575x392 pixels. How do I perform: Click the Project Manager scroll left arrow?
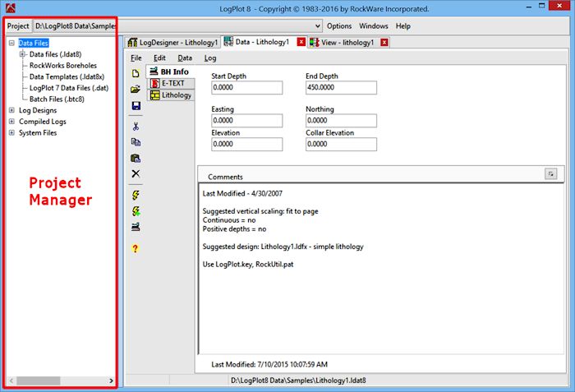[x=11, y=380]
